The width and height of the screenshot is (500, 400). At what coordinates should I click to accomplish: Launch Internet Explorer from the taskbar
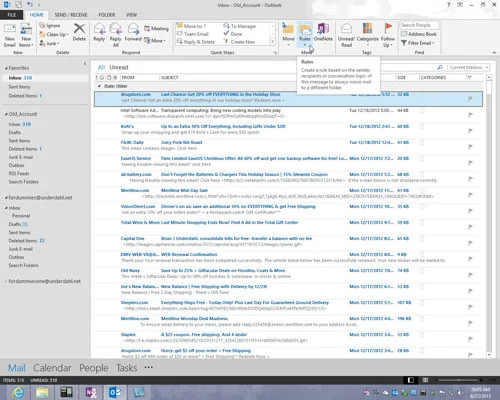(18, 392)
